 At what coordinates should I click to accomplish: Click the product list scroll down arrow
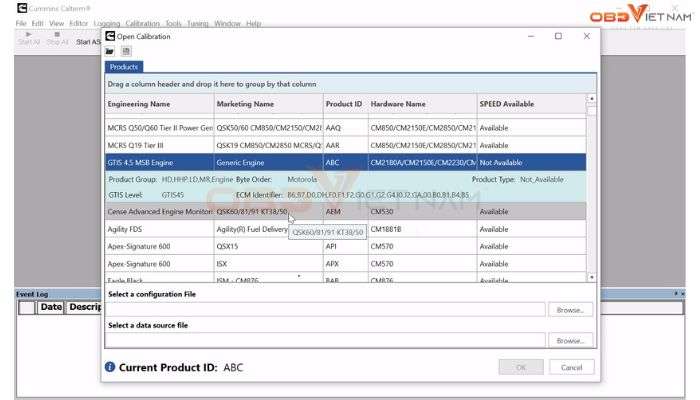click(x=592, y=277)
